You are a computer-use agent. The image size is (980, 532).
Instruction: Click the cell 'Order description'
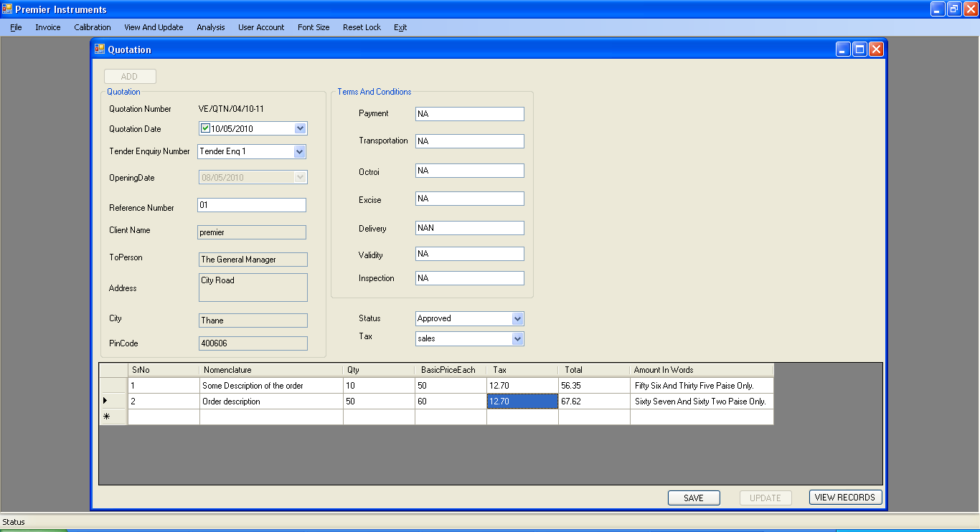click(271, 402)
